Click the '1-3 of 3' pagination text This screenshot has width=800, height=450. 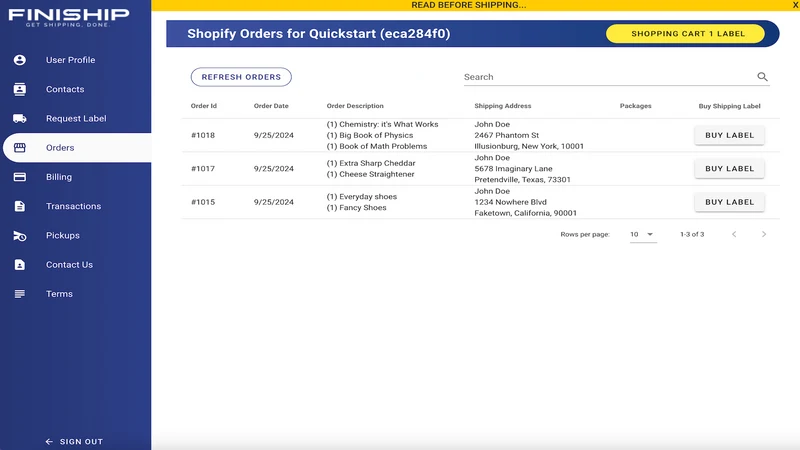click(x=692, y=234)
